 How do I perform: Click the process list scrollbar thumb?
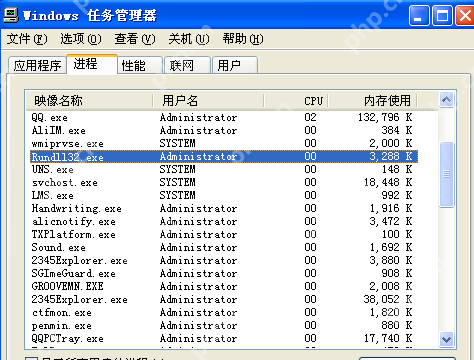tap(446, 174)
